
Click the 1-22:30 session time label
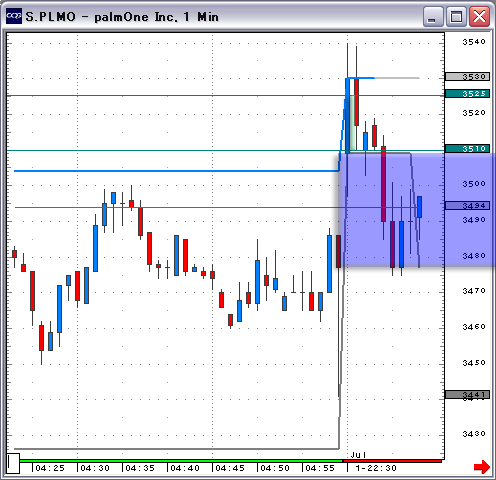[376, 468]
